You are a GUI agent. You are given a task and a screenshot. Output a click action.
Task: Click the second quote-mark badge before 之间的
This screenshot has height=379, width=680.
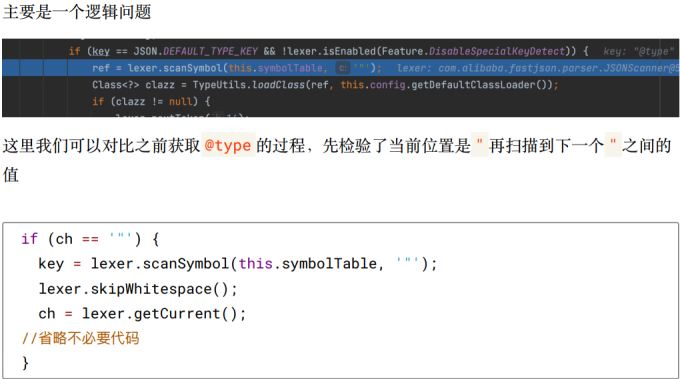coord(613,145)
